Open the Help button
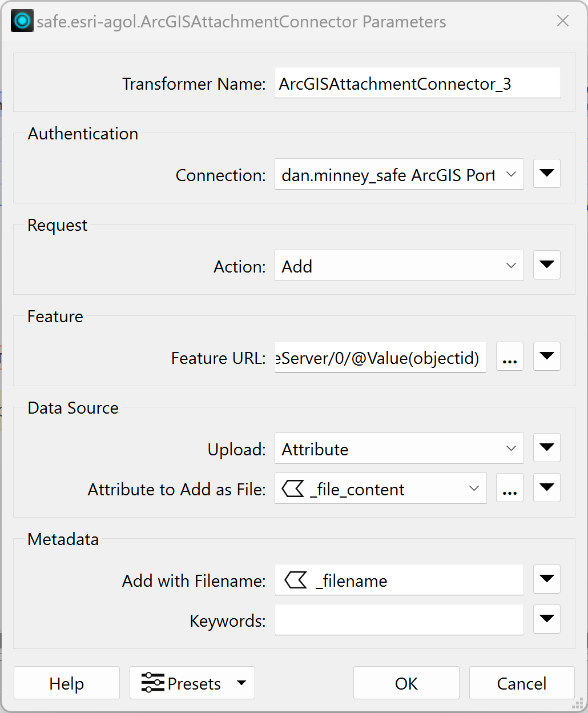588x713 pixels. (67, 683)
